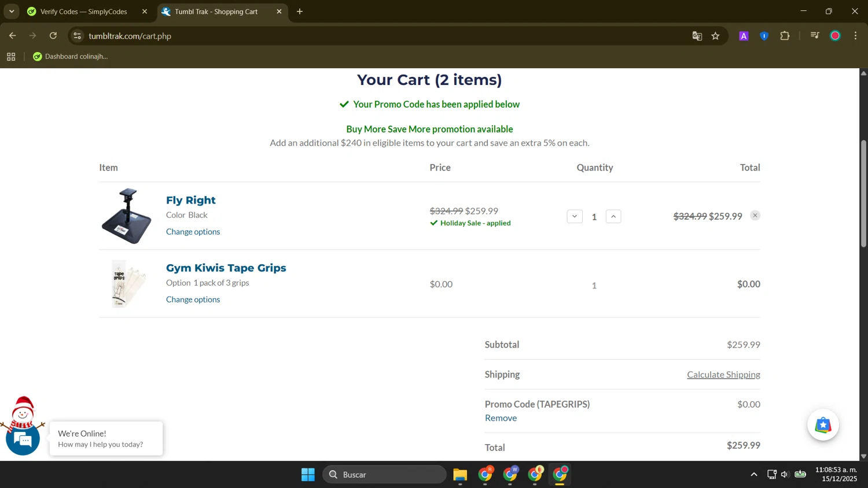
Task: Open the Chrome three-dot menu
Action: pyautogui.click(x=856, y=36)
